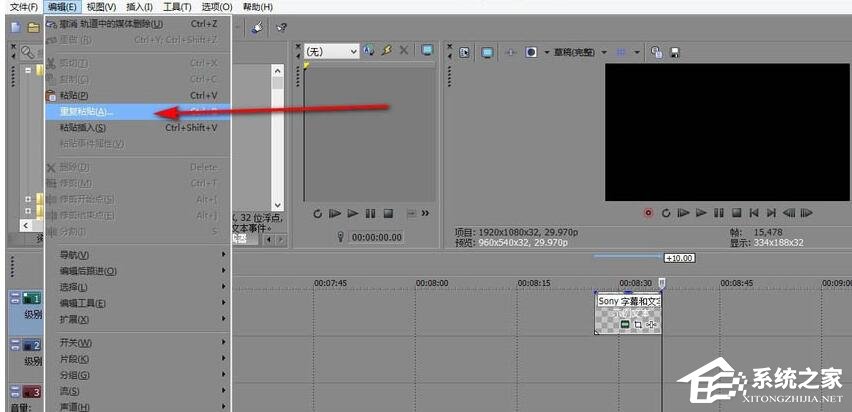The height and width of the screenshot is (412, 852).
Task: Click next frame button in video preview
Action: [x=807, y=213]
